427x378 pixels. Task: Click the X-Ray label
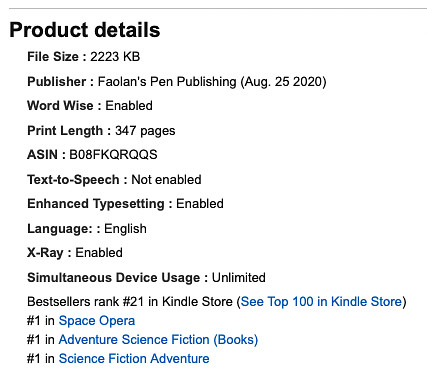coord(45,252)
